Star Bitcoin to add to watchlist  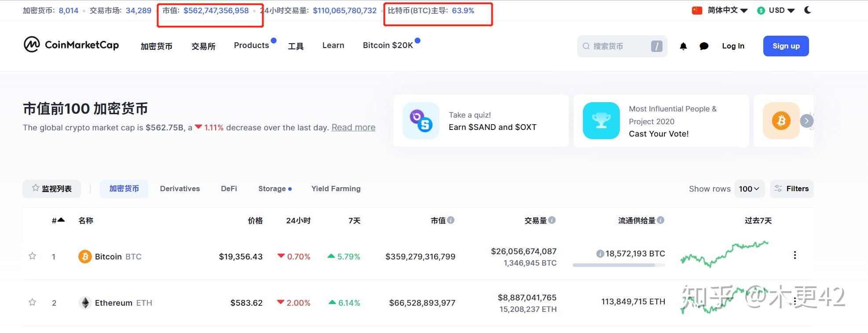pyautogui.click(x=32, y=256)
